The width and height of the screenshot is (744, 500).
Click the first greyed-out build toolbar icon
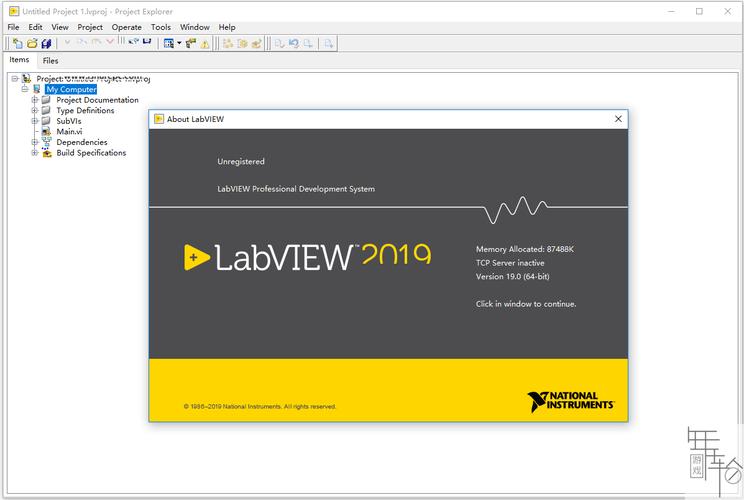(x=228, y=44)
